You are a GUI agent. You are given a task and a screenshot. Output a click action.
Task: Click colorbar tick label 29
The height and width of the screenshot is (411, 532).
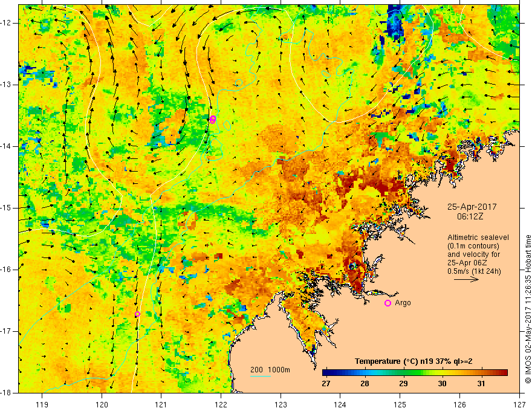coord(403,384)
